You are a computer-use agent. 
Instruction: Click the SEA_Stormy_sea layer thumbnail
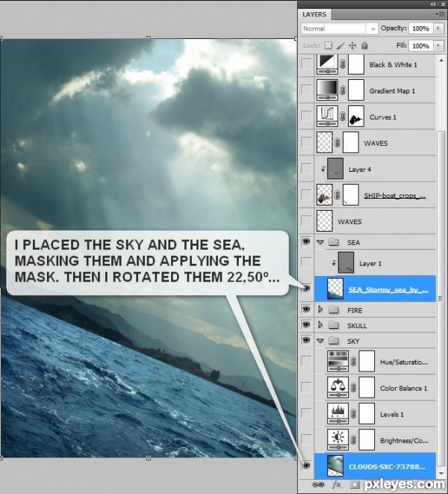tap(335, 288)
